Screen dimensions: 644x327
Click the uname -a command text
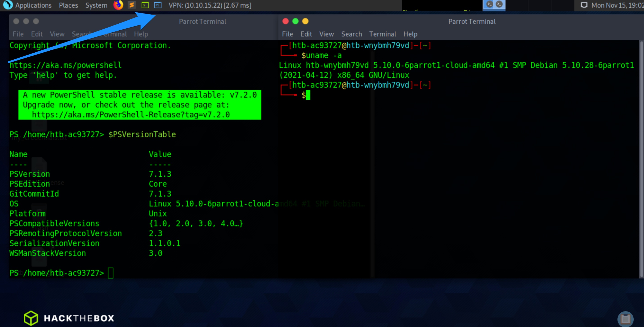click(x=324, y=55)
